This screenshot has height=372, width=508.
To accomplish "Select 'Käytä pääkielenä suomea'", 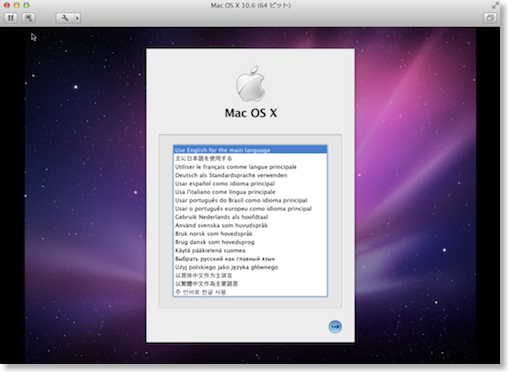I will pos(250,250).
